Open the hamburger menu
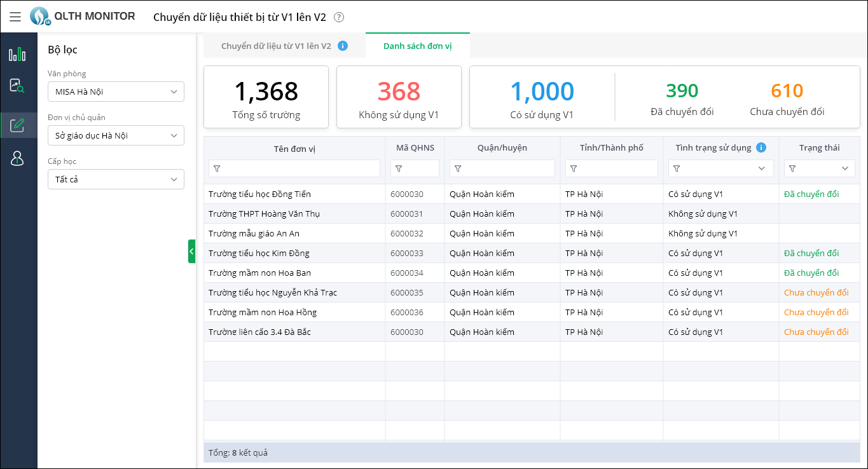Screen dimensions: 868x469 15,17
